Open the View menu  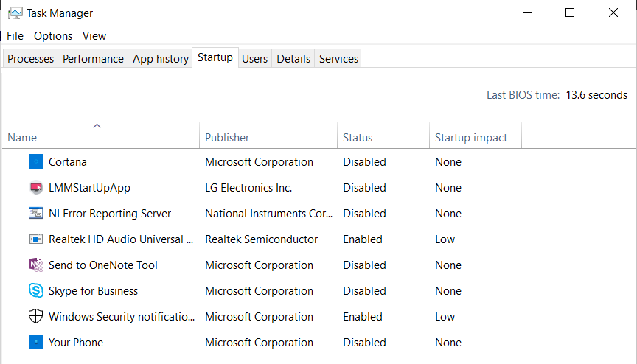(94, 36)
